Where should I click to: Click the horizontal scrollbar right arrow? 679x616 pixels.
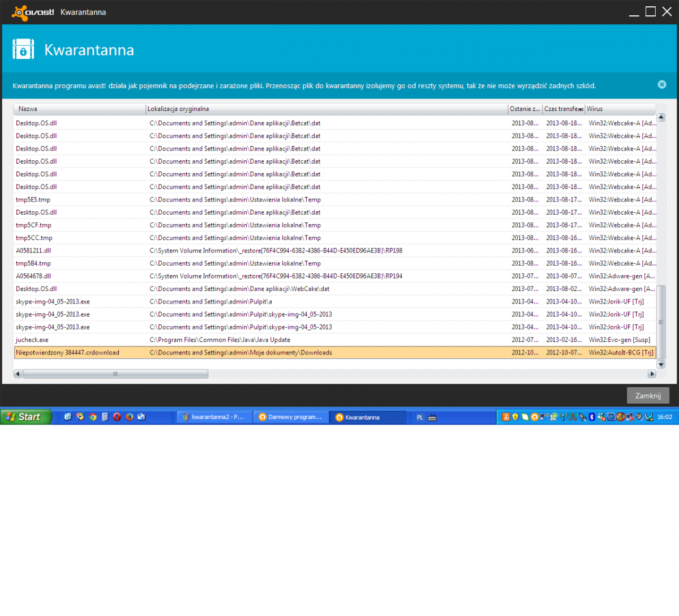[652, 374]
